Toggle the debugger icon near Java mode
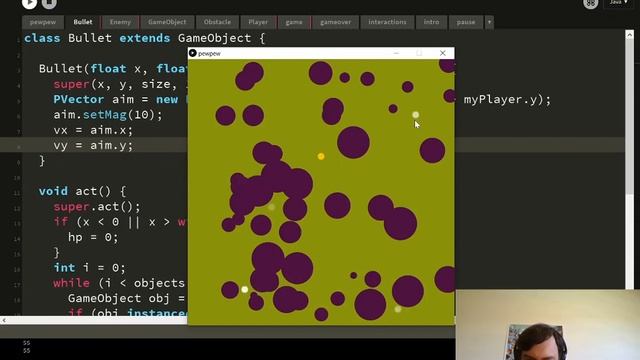 coord(590,3)
